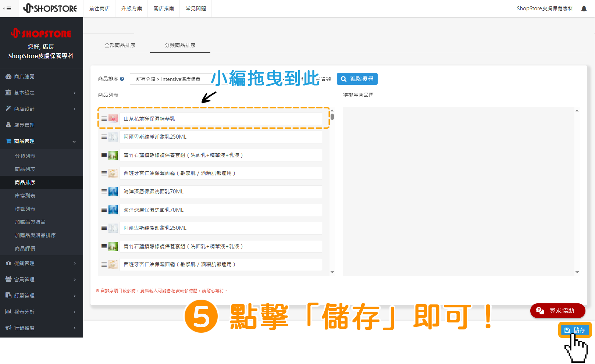
Task: Open the category dropdown showing Intensive深度保養
Action: tap(170, 79)
